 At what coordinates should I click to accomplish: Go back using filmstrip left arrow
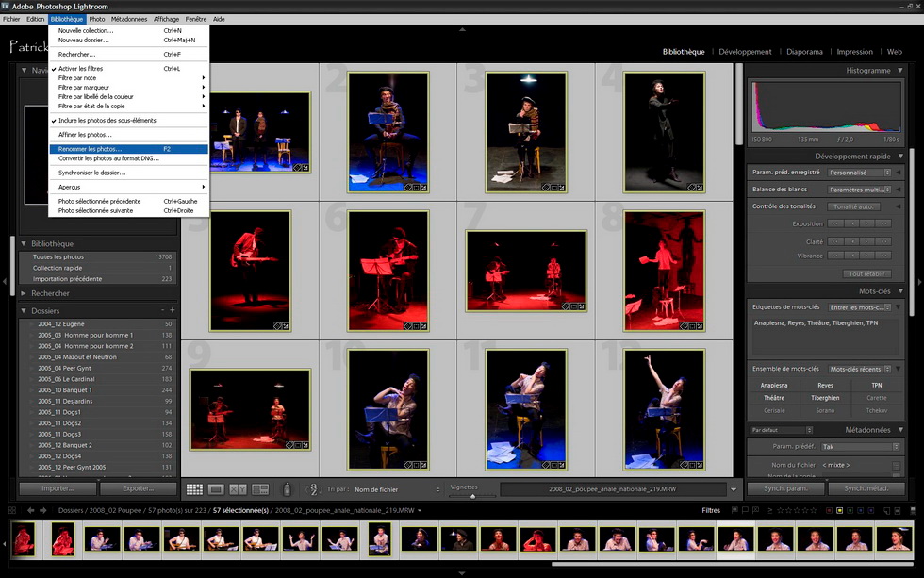coord(30,510)
